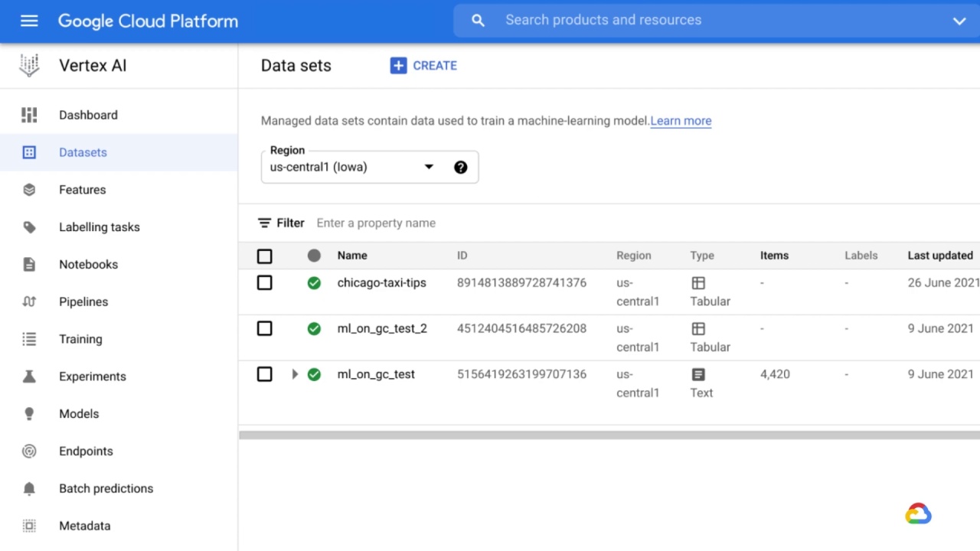Open the Region us-central1 dropdown
980x551 pixels.
369,167
